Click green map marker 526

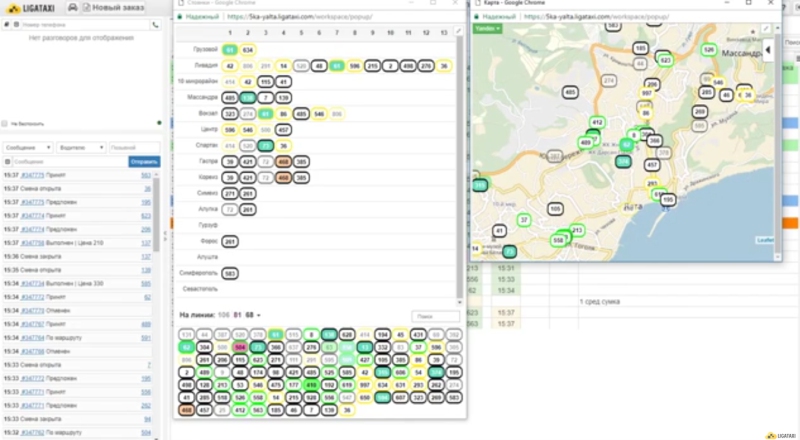click(x=708, y=50)
